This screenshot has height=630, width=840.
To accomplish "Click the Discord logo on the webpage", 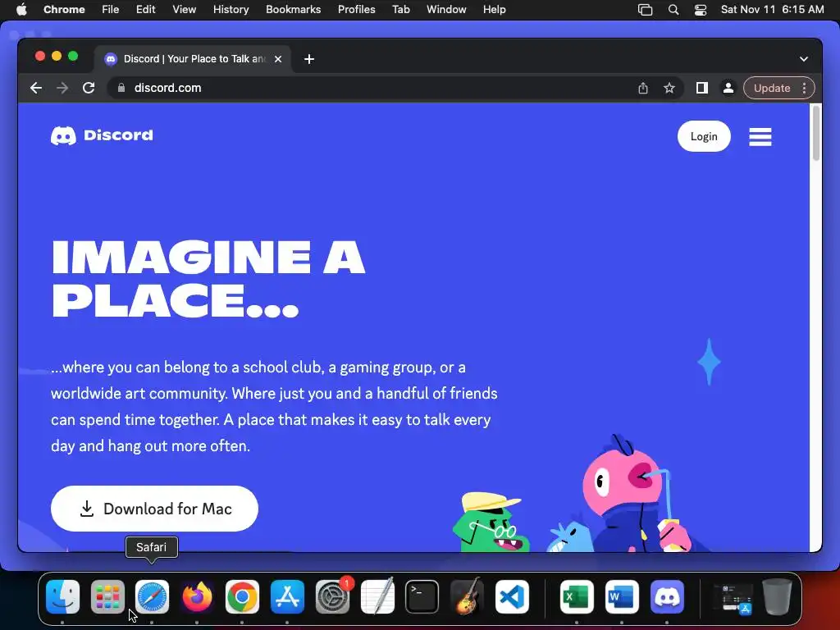I will [102, 135].
